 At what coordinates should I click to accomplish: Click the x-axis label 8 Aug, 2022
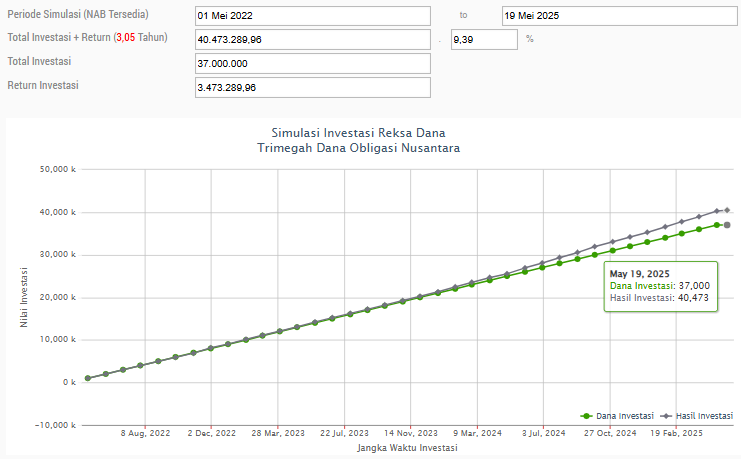click(145, 433)
